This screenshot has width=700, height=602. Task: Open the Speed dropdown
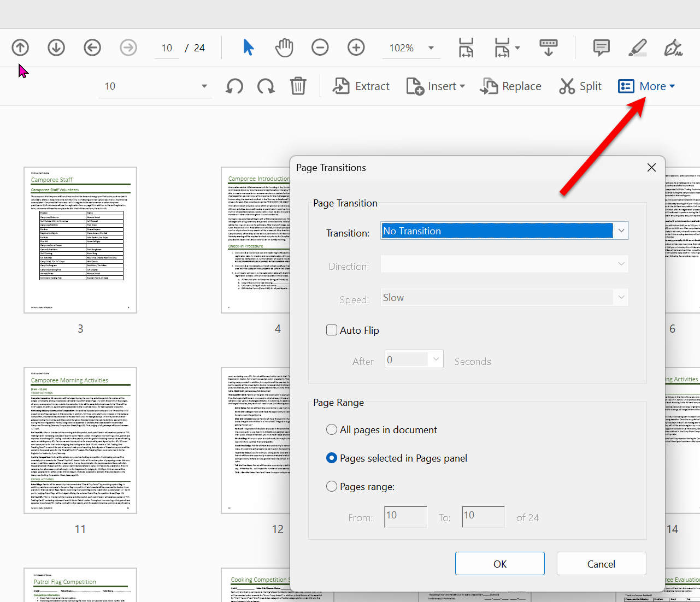621,297
